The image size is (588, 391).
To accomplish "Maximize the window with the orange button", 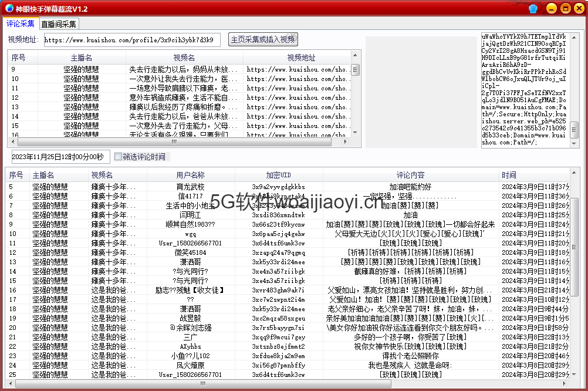I will point(566,9).
